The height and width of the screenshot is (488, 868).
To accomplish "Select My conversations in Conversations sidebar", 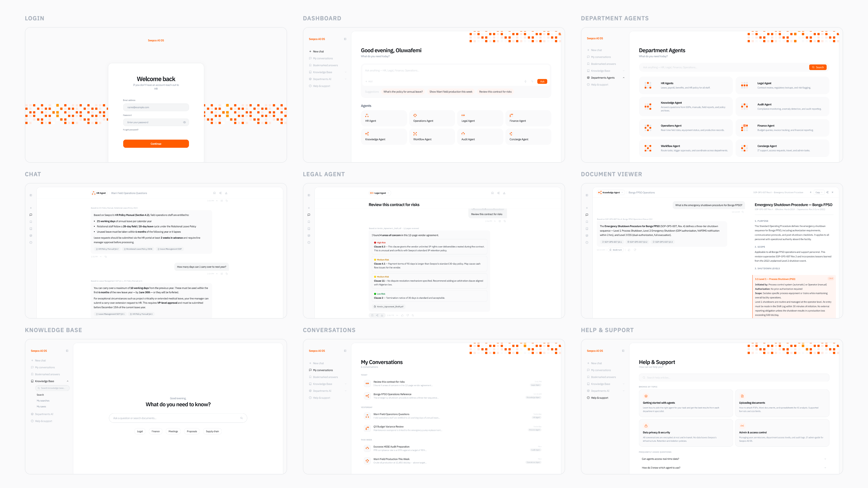I will [x=321, y=370].
